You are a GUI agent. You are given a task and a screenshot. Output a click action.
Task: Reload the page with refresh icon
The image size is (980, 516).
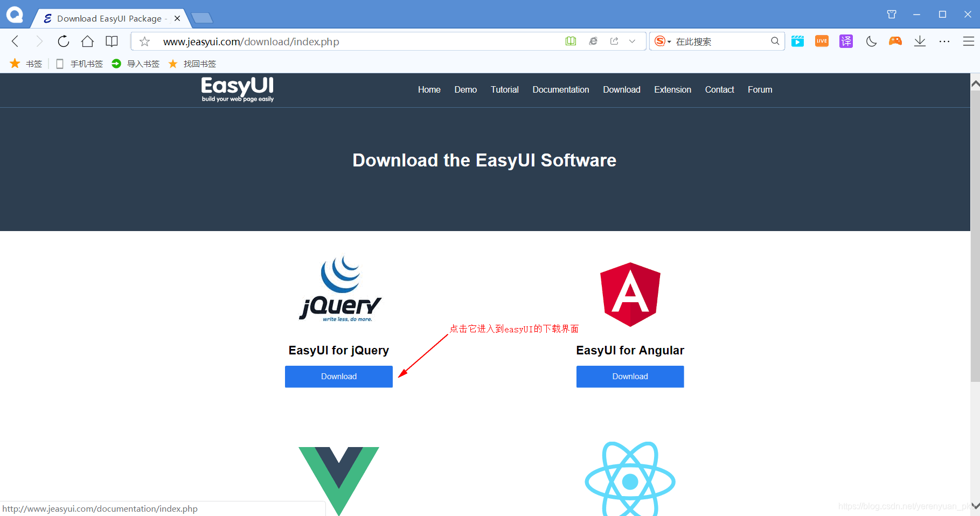[x=64, y=41]
